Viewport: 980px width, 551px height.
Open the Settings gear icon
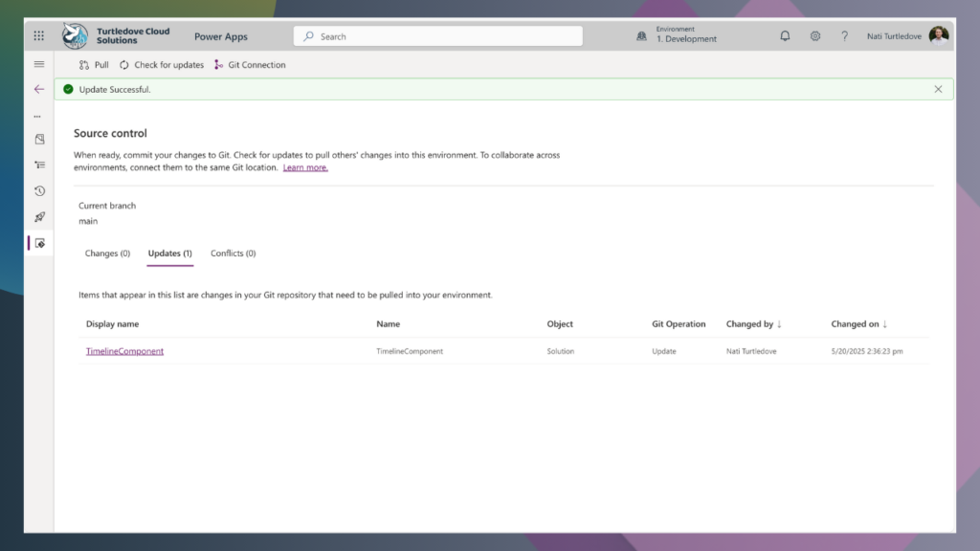click(814, 35)
